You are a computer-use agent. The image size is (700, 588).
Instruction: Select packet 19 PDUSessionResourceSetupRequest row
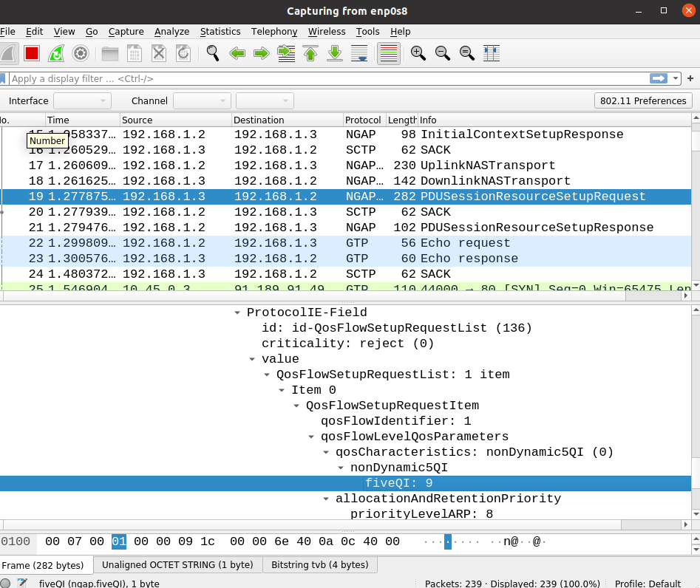pos(296,196)
